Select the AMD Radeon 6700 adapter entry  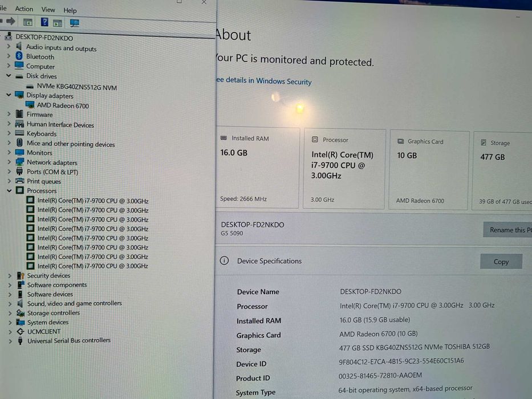63,105
